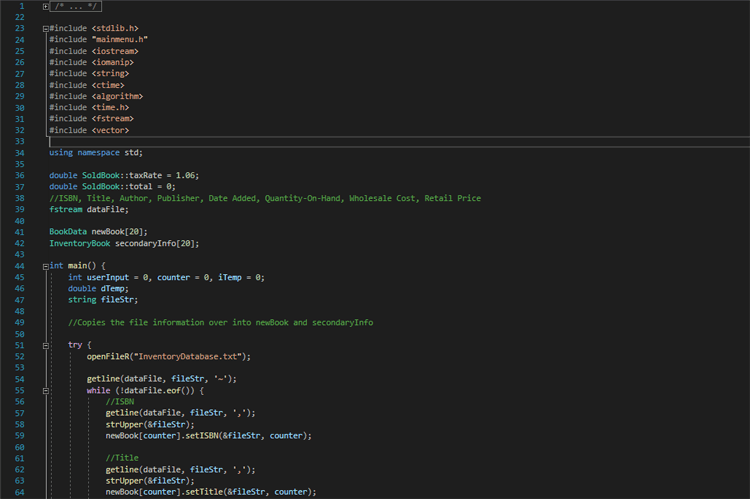
Task: Click line number 34 in the gutter
Action: [20, 152]
